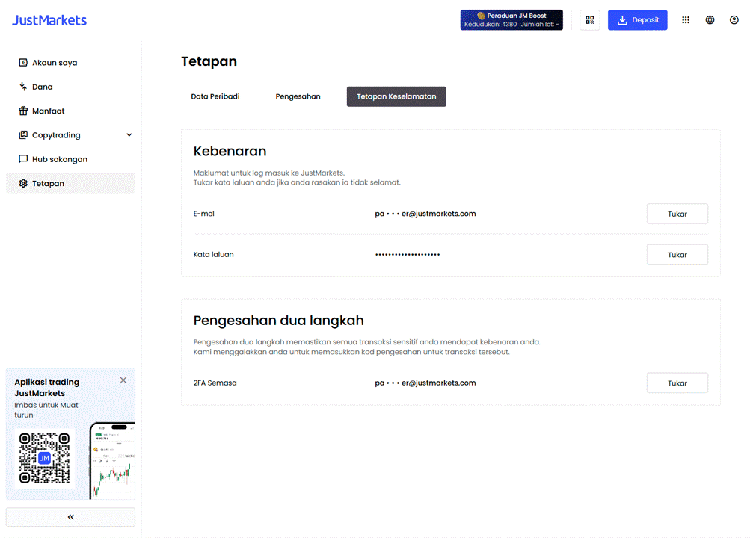Collapse the sidebar with double-chevron button
The width and height of the screenshot is (756, 538).
pos(70,517)
